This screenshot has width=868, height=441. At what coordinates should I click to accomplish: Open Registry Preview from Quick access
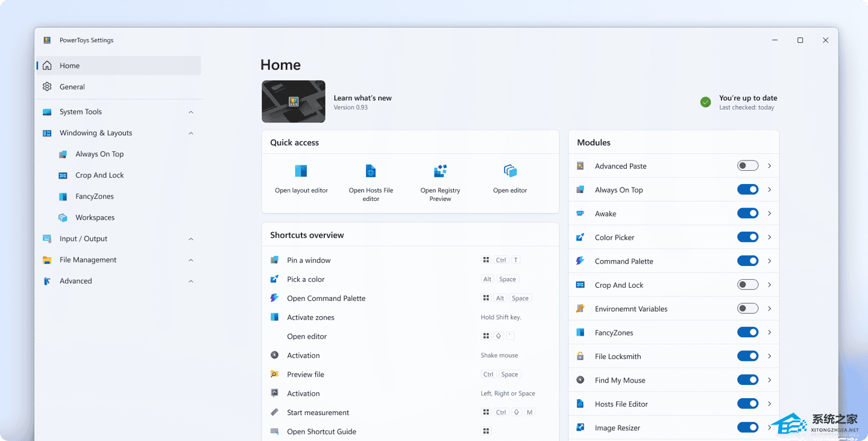[x=440, y=171]
